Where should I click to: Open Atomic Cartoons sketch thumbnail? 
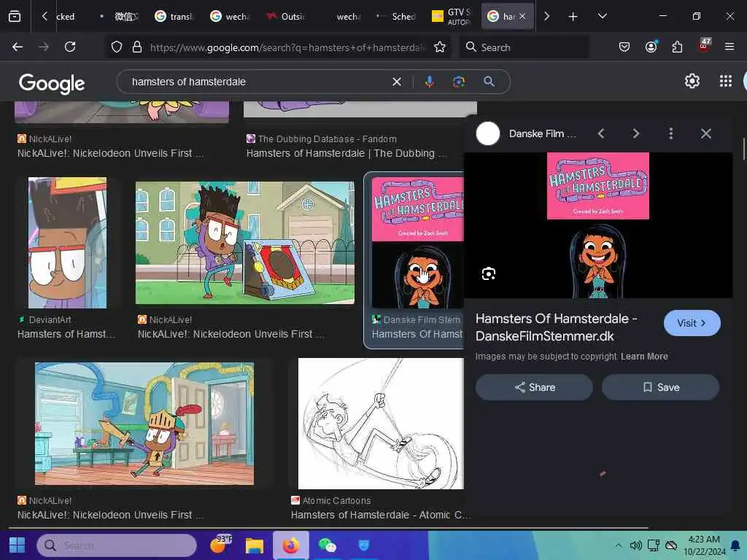pos(381,424)
